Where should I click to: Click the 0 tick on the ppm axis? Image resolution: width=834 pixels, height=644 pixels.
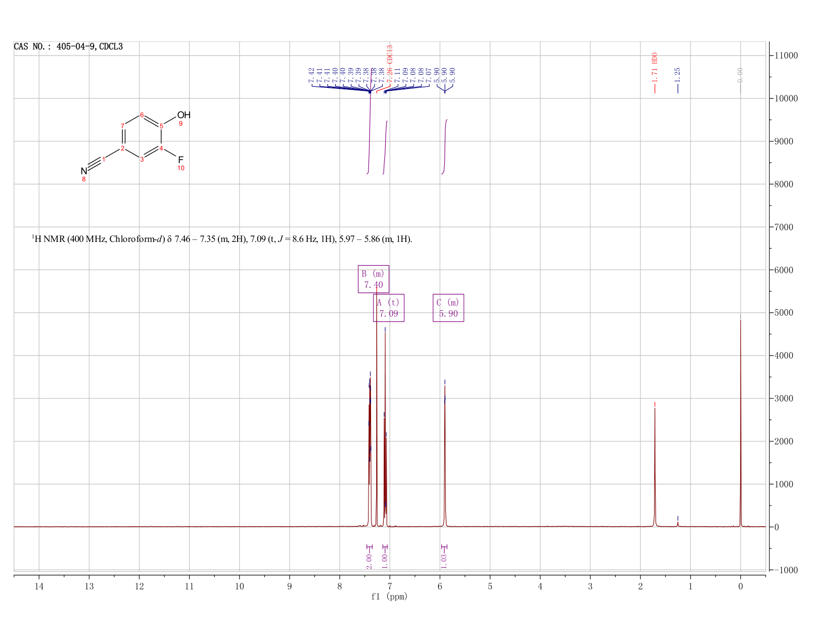pyautogui.click(x=740, y=586)
